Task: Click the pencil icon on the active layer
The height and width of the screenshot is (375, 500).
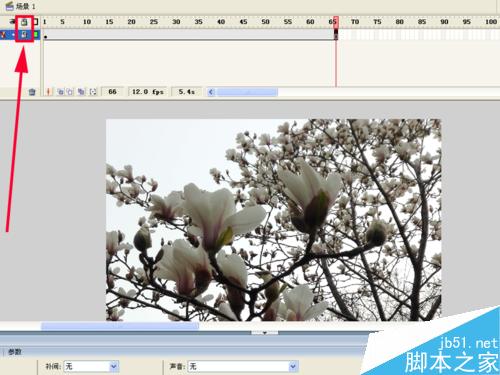Action: [x=4, y=34]
